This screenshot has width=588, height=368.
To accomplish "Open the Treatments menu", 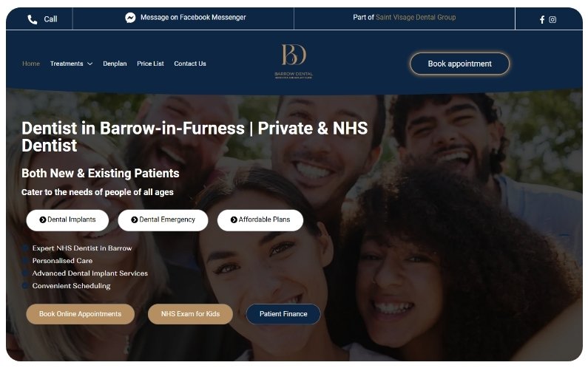I will [67, 64].
